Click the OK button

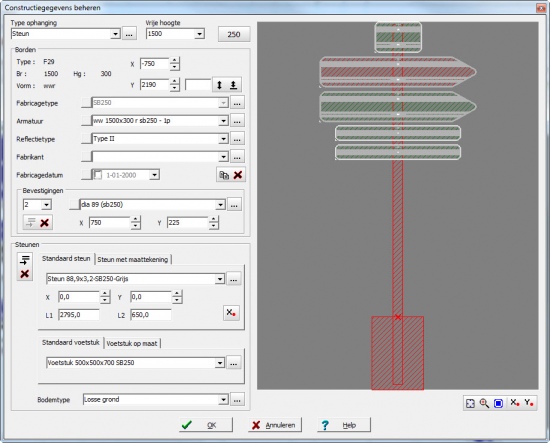206,425
